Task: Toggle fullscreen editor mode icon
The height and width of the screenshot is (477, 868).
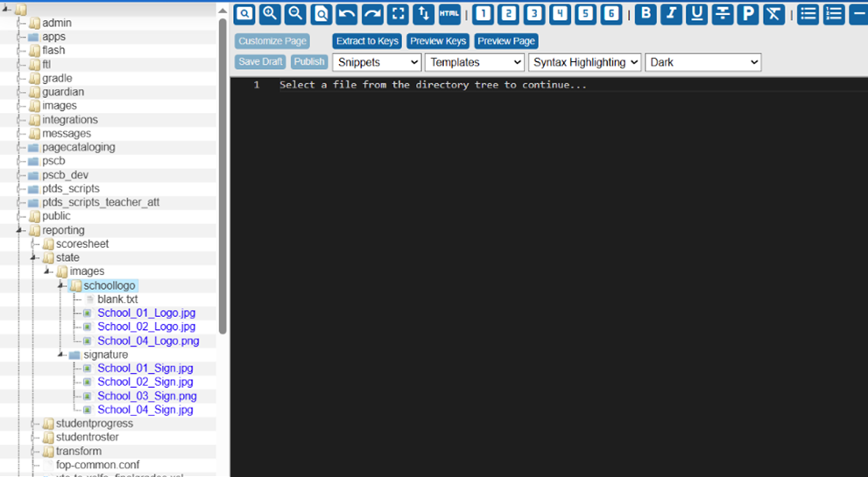Action: 399,13
